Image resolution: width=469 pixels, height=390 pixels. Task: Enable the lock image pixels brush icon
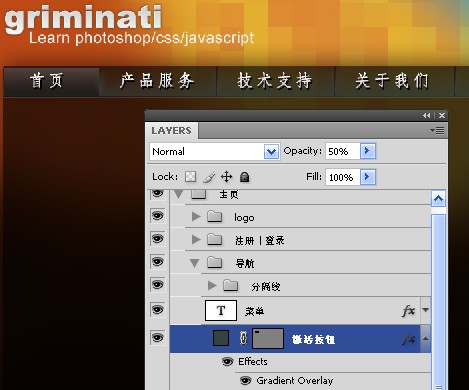click(209, 177)
